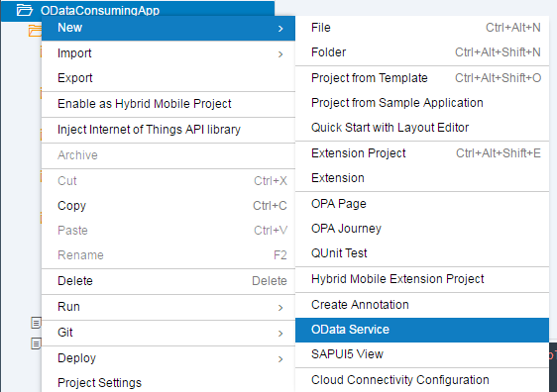557x392 pixels.
Task: Select Cut in the context menu
Action: tap(168, 181)
